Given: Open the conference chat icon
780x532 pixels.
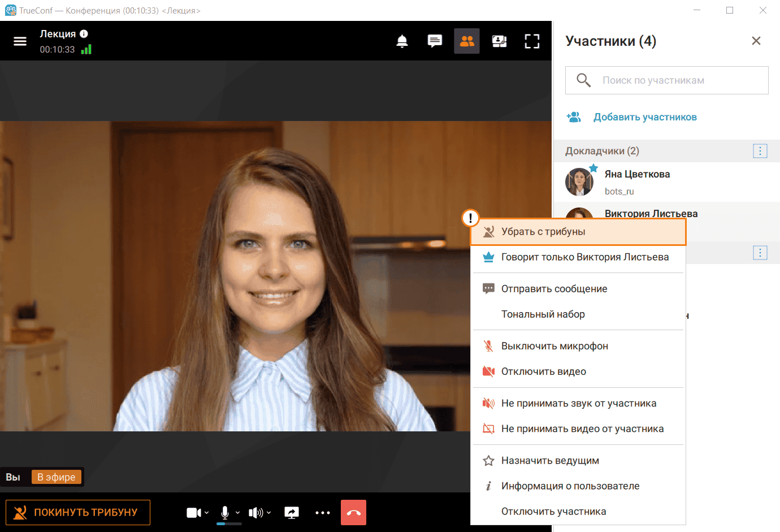Looking at the screenshot, I should 435,41.
